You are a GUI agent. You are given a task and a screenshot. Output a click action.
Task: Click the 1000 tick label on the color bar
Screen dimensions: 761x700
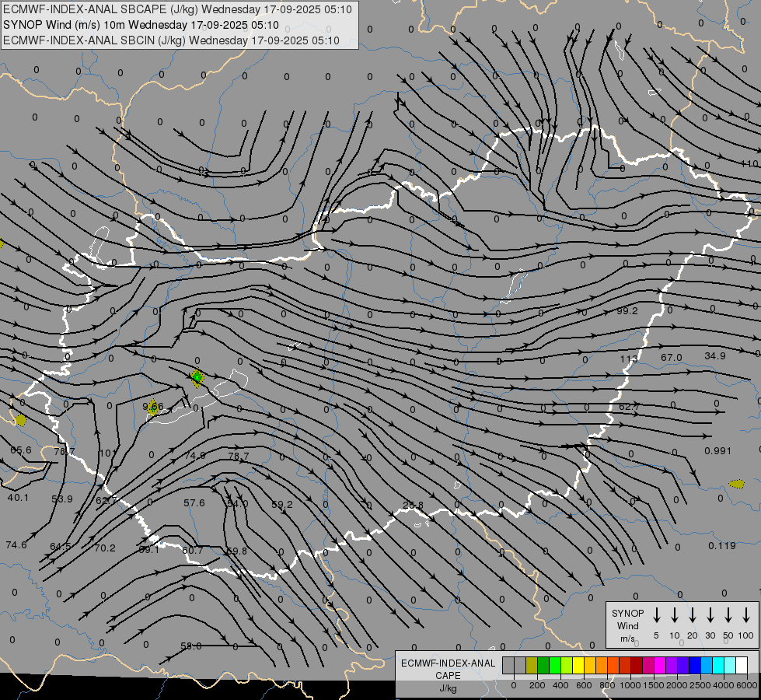pyautogui.click(x=630, y=685)
